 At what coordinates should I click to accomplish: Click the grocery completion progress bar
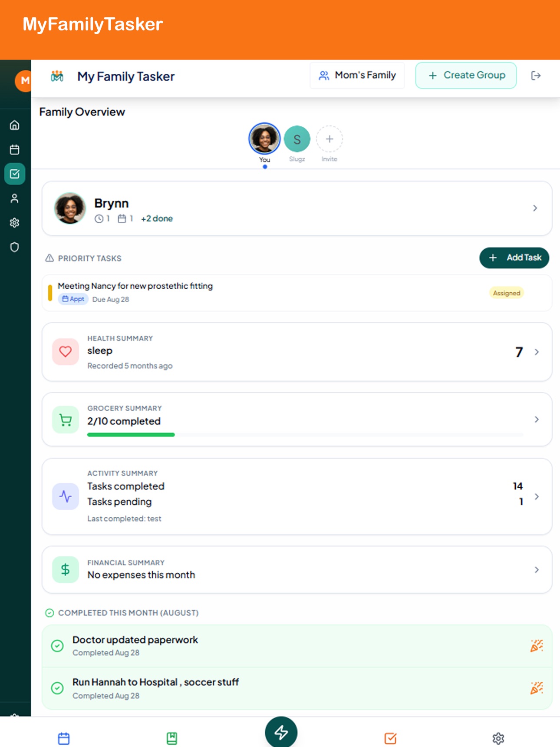coord(305,434)
